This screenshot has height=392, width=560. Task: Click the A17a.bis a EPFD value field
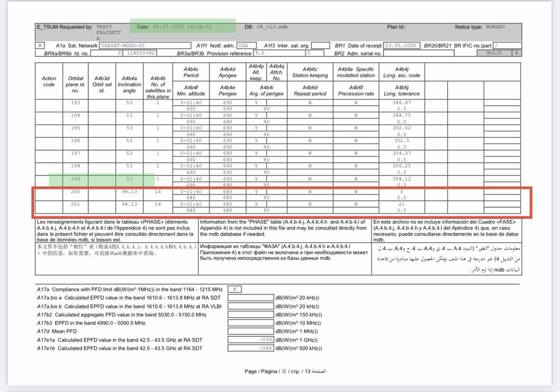(x=251, y=298)
